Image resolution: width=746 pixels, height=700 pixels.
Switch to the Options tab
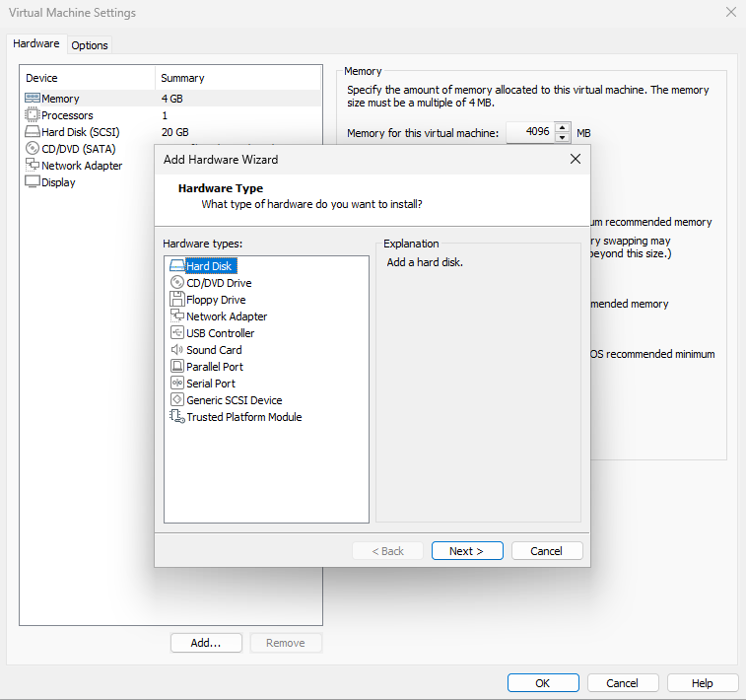click(x=90, y=45)
